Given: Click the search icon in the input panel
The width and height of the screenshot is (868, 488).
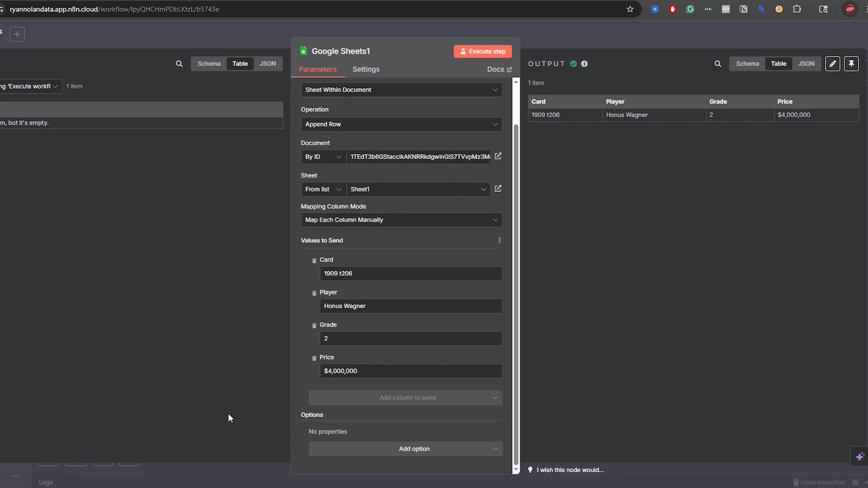Looking at the screenshot, I should pyautogui.click(x=179, y=64).
